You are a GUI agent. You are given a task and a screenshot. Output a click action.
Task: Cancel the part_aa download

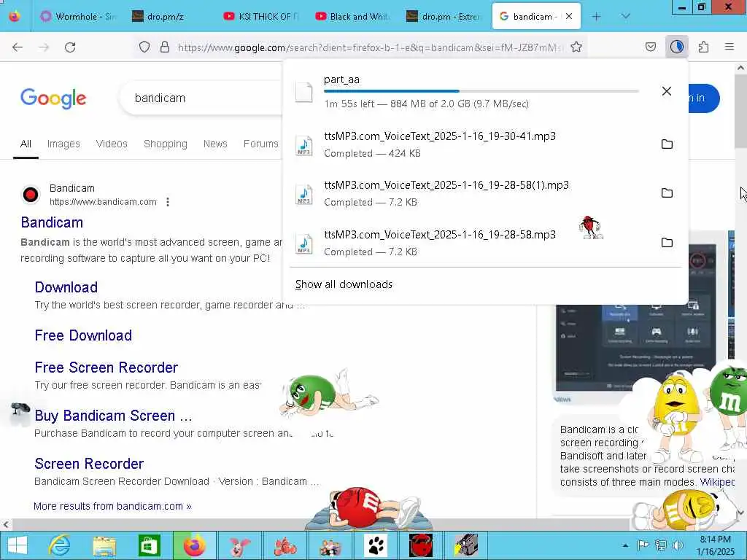coord(667,91)
